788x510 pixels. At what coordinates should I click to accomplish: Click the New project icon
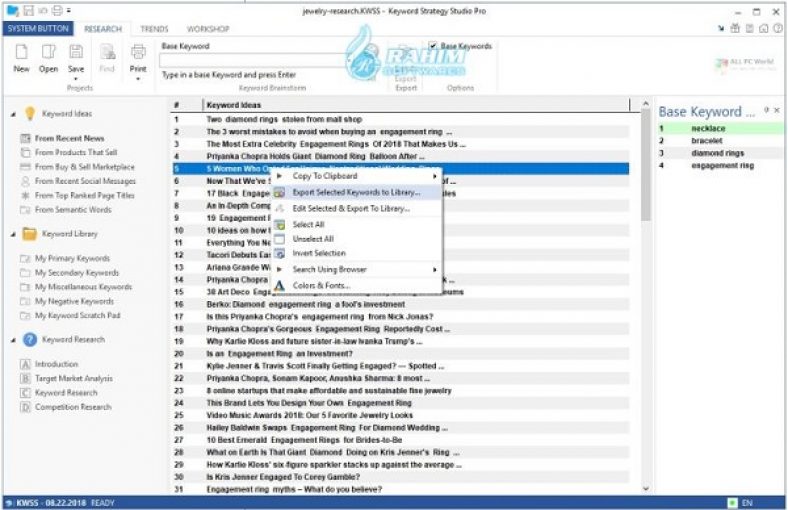pos(21,52)
